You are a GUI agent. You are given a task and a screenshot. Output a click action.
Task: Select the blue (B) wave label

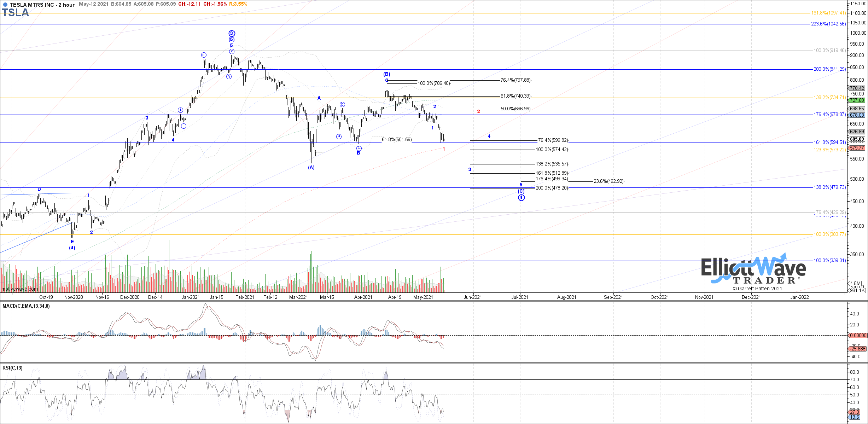[387, 74]
